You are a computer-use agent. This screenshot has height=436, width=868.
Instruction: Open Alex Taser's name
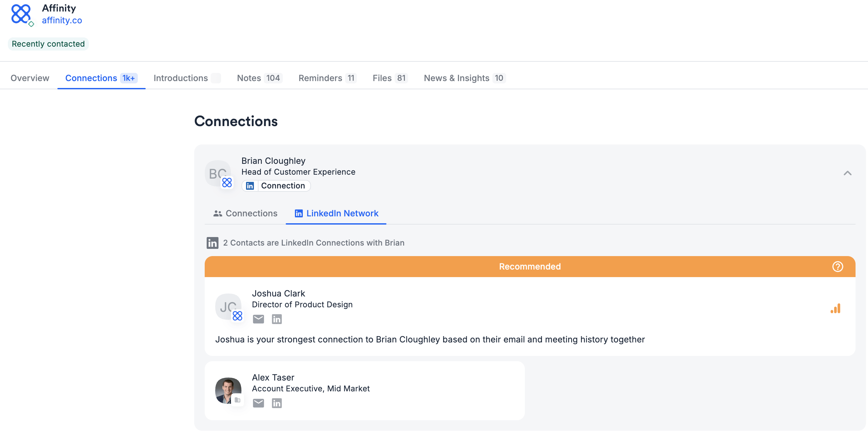273,377
